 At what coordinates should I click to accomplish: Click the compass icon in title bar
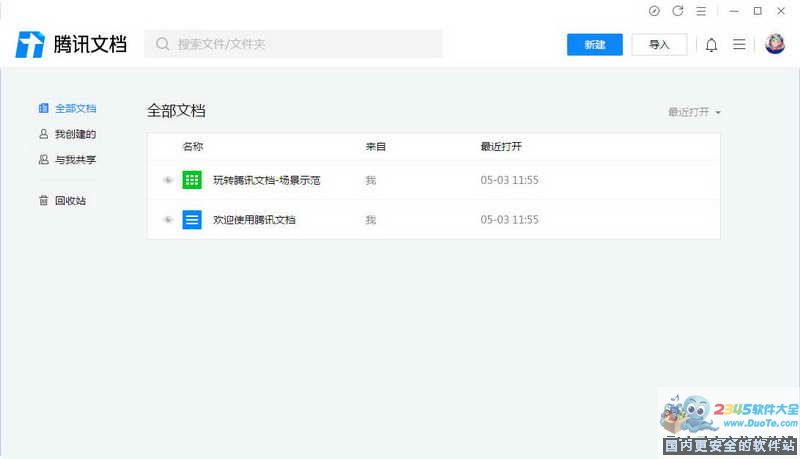654,11
